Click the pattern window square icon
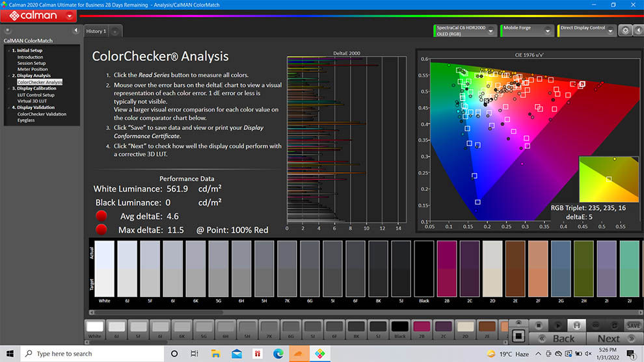The image size is (644, 362). point(518,336)
